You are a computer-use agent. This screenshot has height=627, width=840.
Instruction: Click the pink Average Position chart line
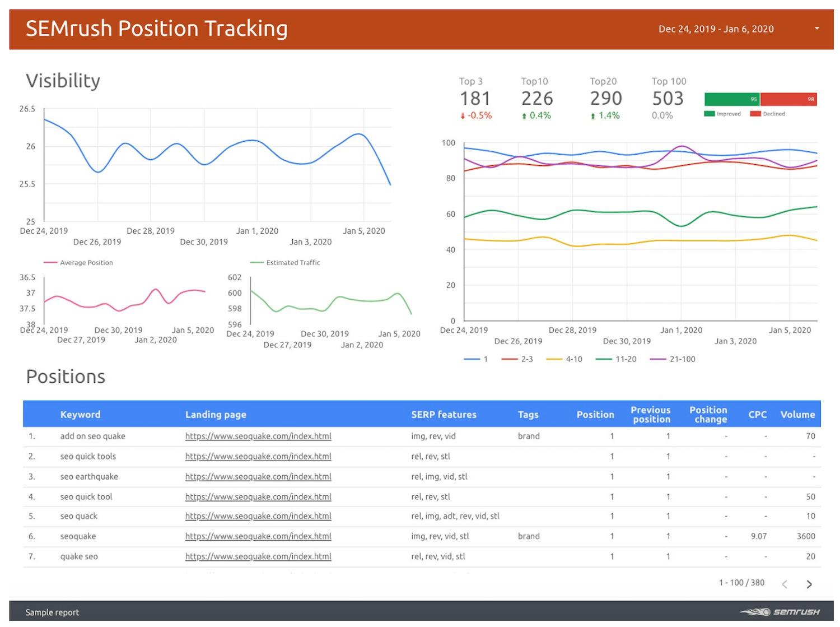click(x=124, y=300)
